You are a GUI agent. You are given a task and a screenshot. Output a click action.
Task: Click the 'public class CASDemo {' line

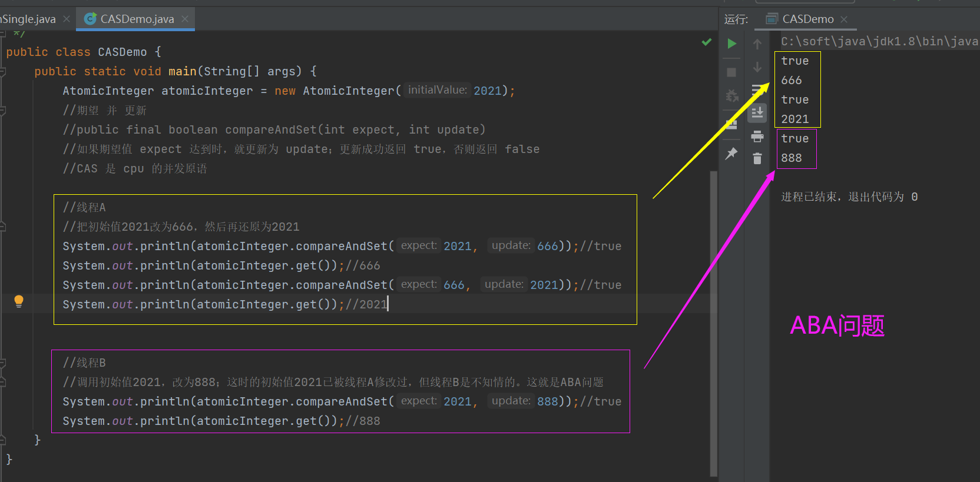(83, 52)
